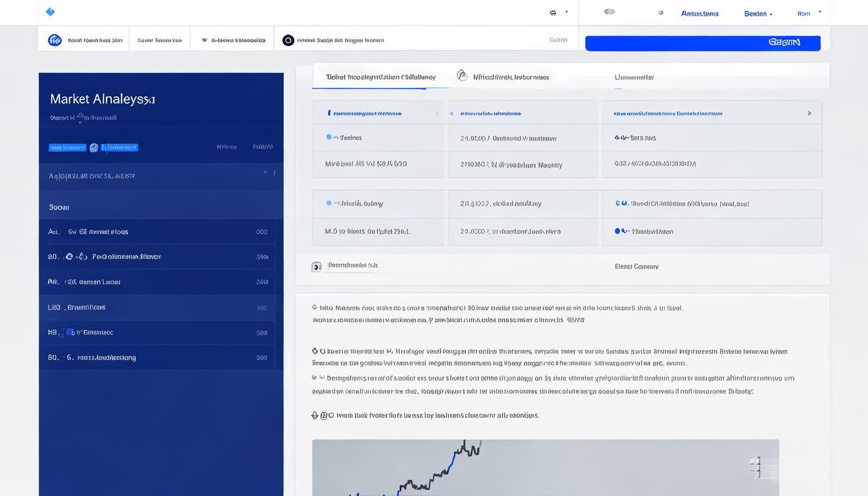Open the 'Ansactiens' link in top navigation
This screenshot has height=496, width=868.
699,14
